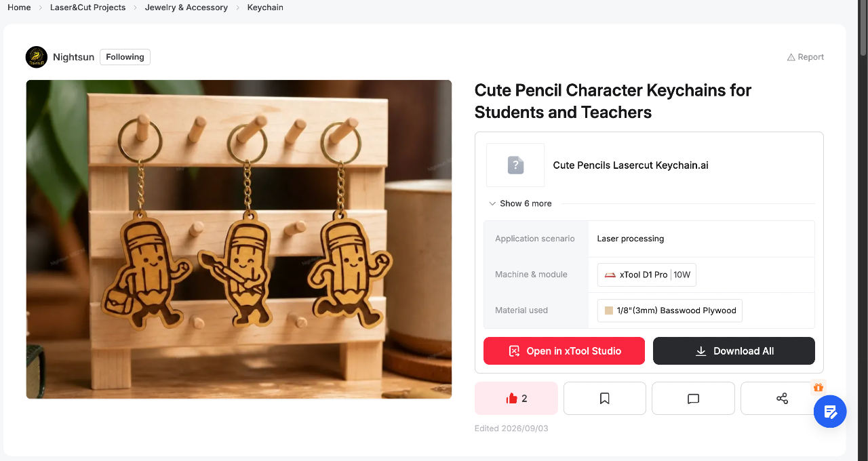
Task: Open comments via the speech bubble icon
Action: pos(693,399)
